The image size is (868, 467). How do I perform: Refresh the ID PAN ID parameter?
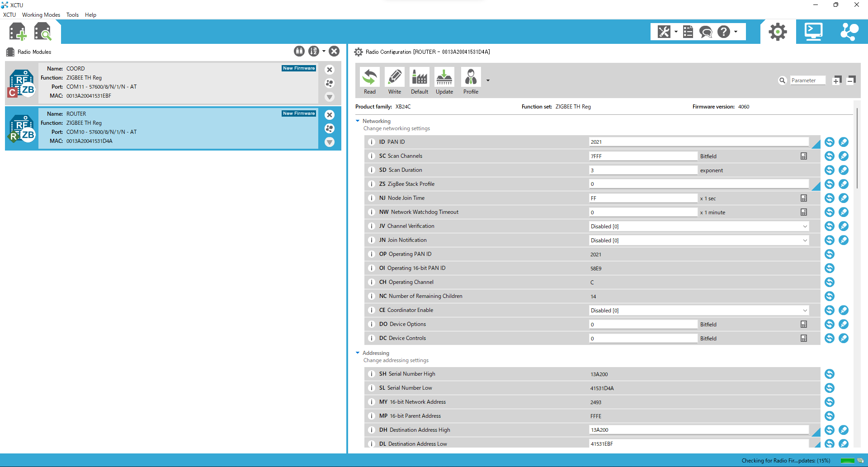pos(830,142)
